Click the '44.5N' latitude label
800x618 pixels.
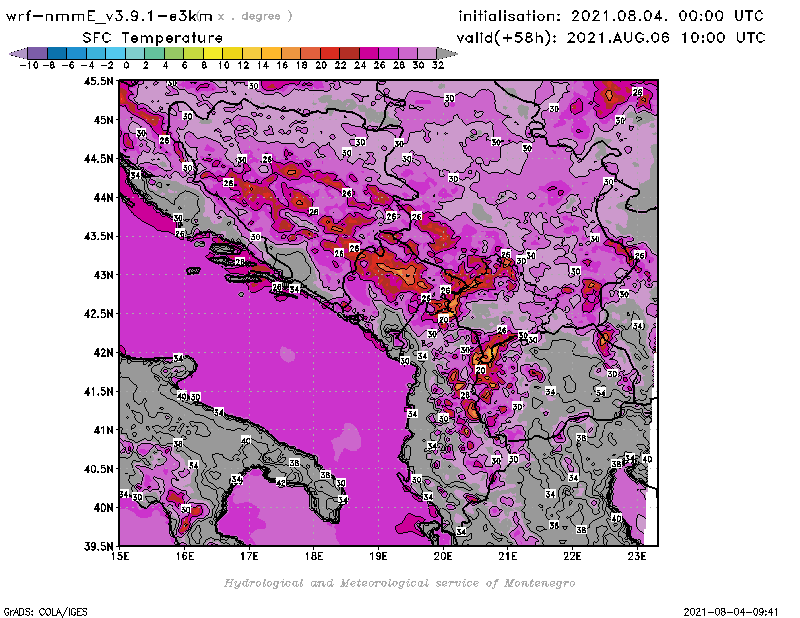click(x=98, y=159)
